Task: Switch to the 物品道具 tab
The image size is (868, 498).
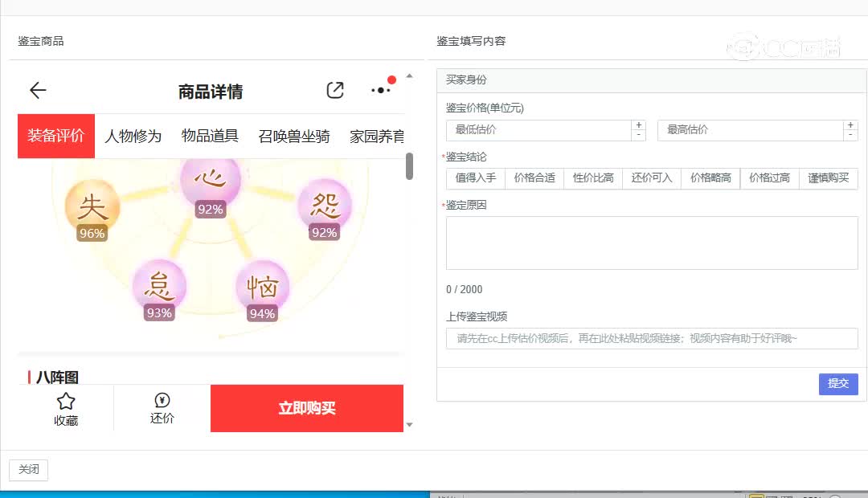Action: point(210,137)
